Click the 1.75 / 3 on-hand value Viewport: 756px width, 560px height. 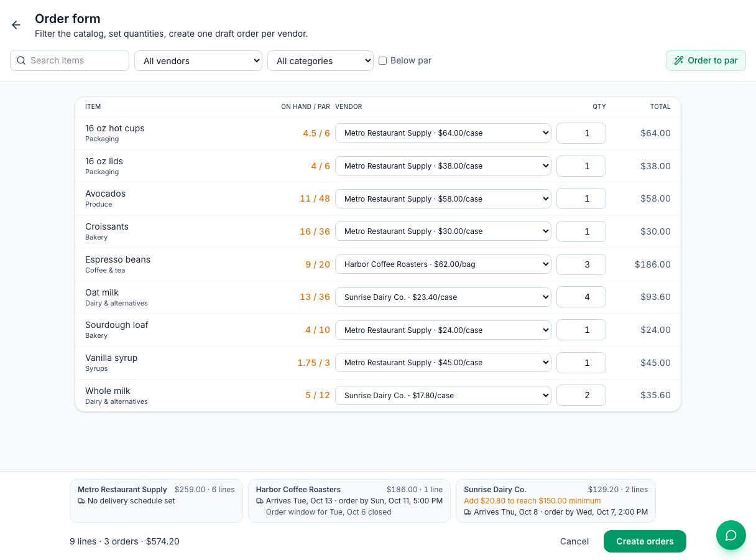click(313, 363)
